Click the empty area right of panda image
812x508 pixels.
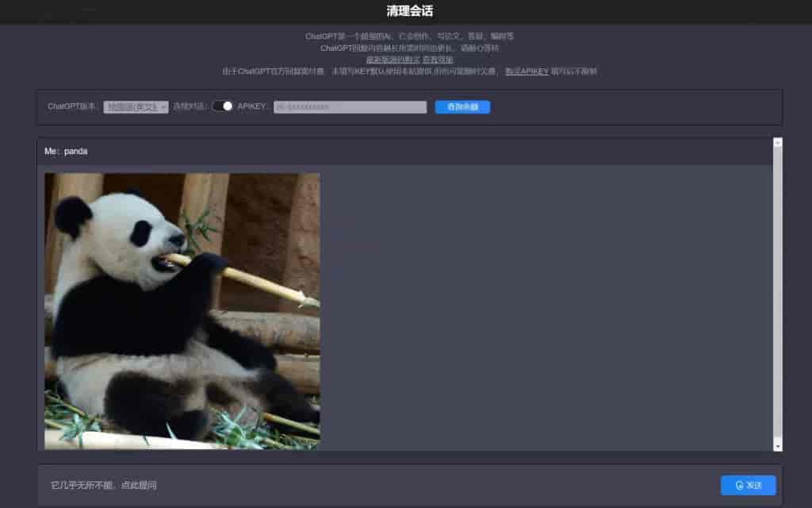tap(539, 310)
